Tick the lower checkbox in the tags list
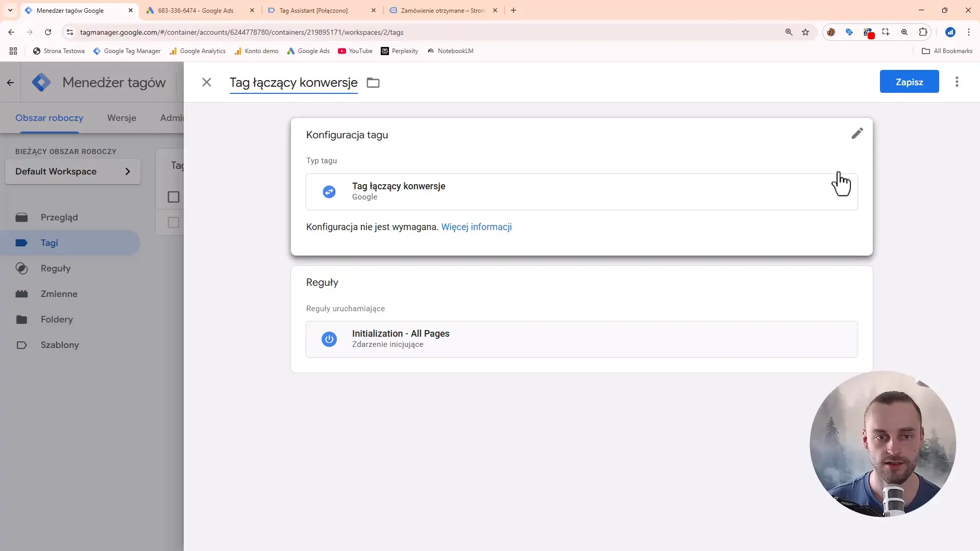This screenshot has width=980, height=551. point(174,222)
